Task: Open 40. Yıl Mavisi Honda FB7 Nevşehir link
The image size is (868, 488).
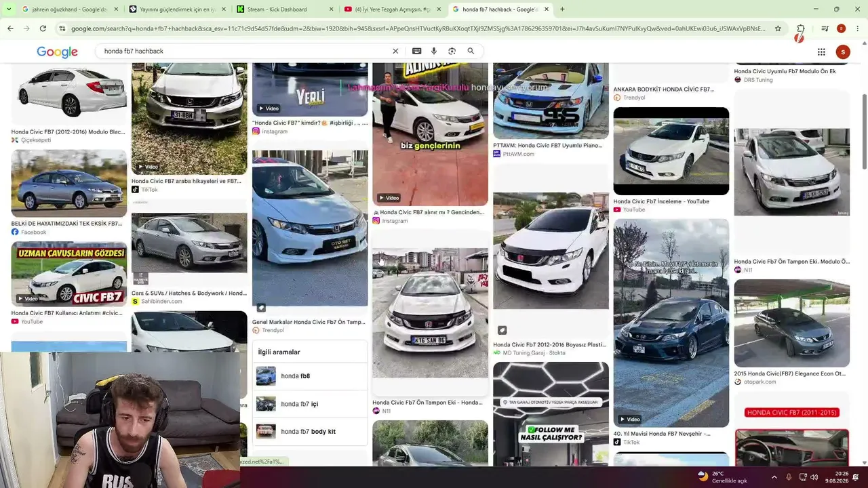Action: pos(662,434)
